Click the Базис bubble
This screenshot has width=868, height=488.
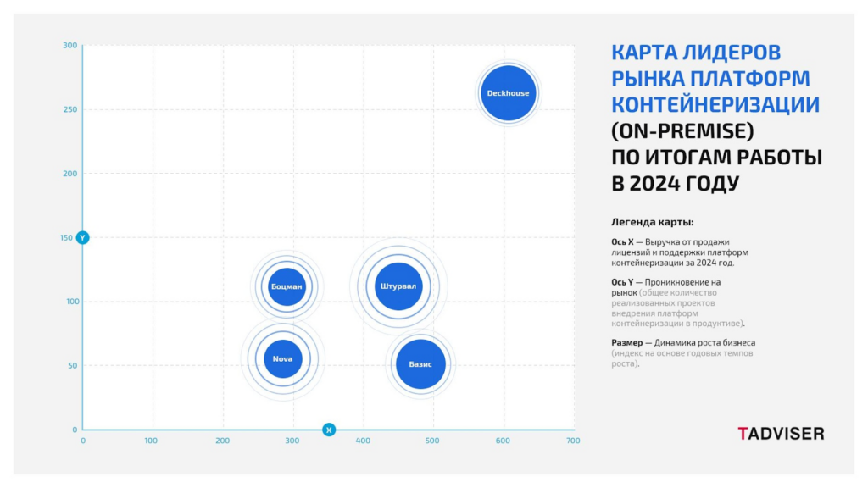(x=420, y=364)
